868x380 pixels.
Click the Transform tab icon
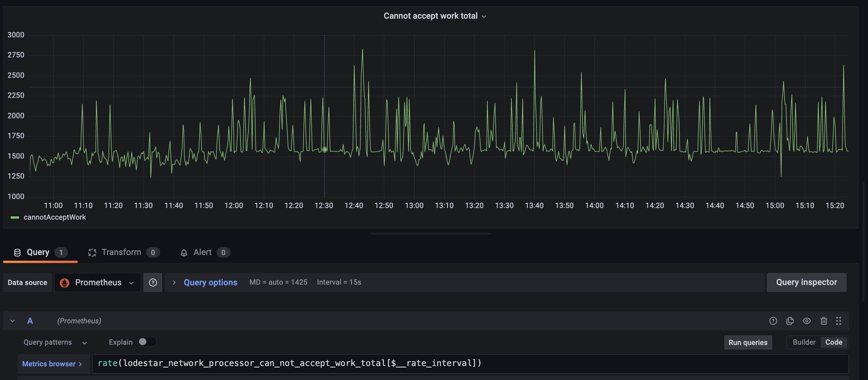pyautogui.click(x=92, y=252)
